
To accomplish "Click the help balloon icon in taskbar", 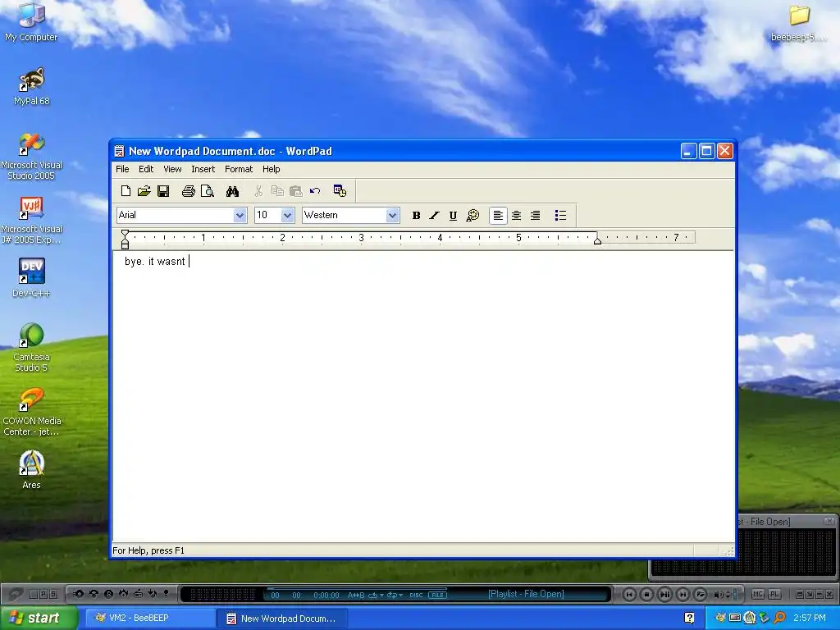I will tap(689, 619).
